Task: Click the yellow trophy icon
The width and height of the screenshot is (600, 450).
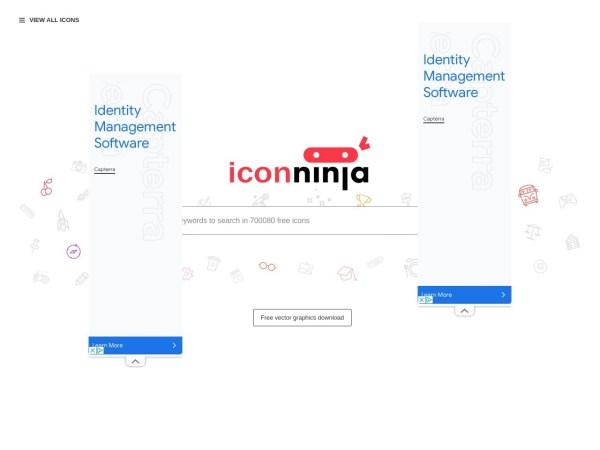Action: coord(363,200)
